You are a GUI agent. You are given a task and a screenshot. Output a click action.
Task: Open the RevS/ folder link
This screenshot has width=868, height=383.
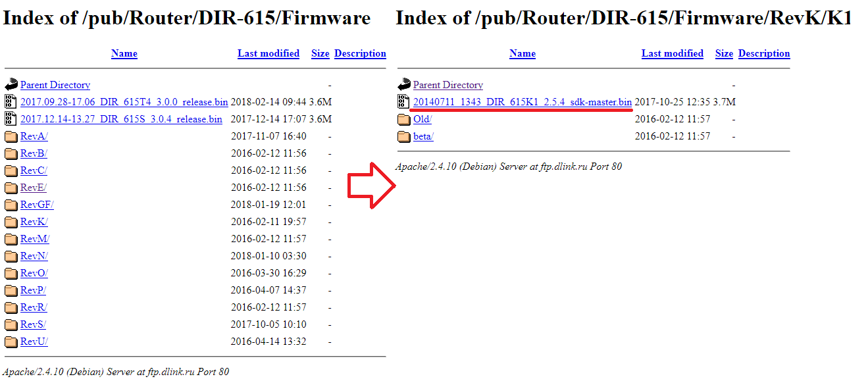coord(33,324)
